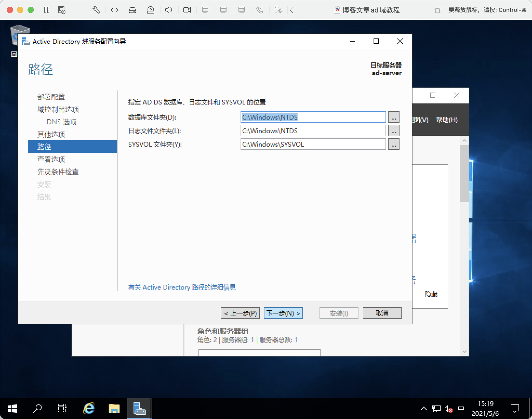Viewport: 532px width, 419px height.
Task: Browse for log files folder location
Action: (x=394, y=131)
